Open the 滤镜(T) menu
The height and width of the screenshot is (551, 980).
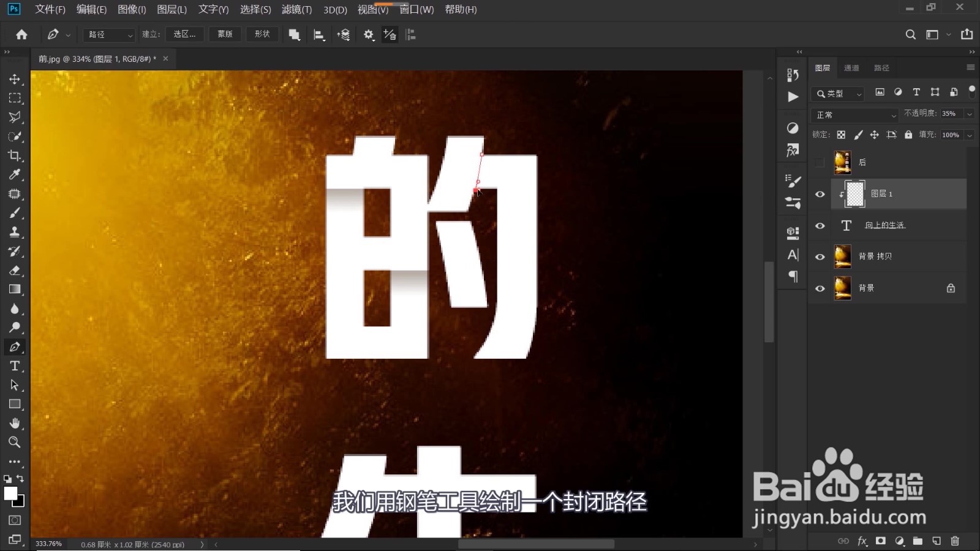(x=296, y=9)
